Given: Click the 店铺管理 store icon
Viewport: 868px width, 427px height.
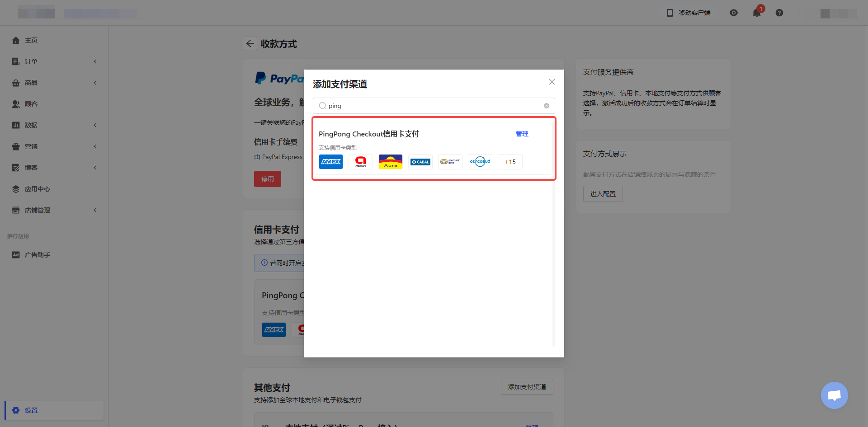Looking at the screenshot, I should [16, 210].
